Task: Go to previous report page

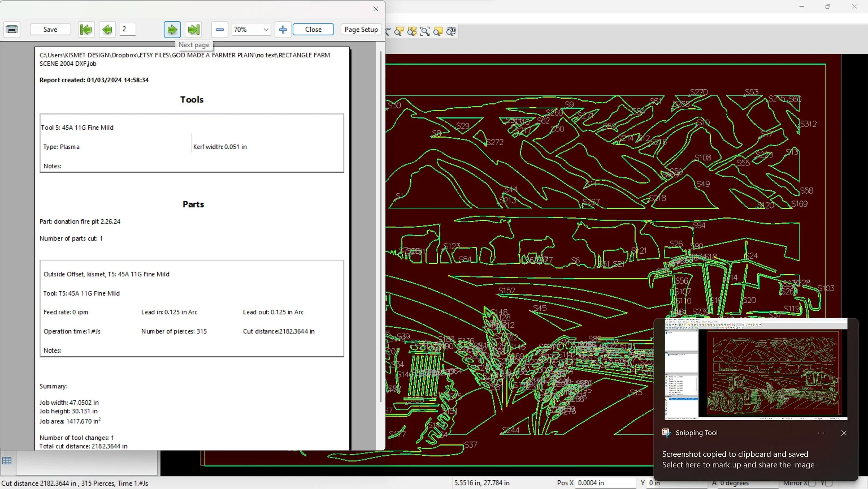Action: 107,30
